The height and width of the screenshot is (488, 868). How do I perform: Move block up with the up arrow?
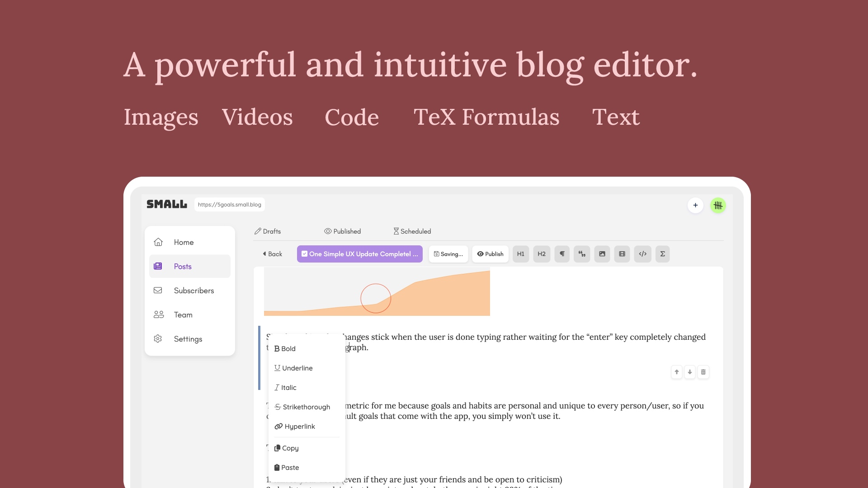(677, 372)
